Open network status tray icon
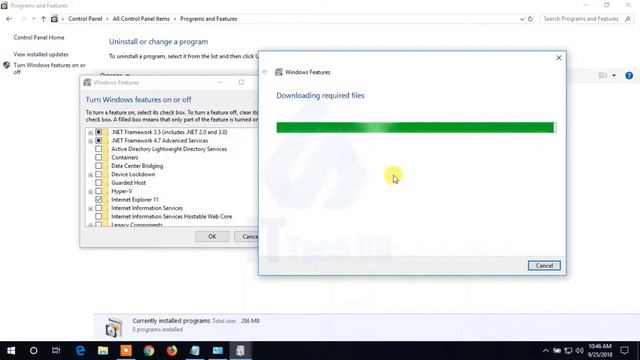The image size is (640, 360). tap(568, 351)
